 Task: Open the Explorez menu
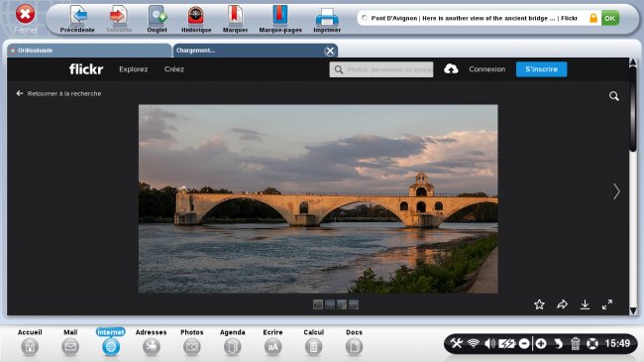coord(134,69)
